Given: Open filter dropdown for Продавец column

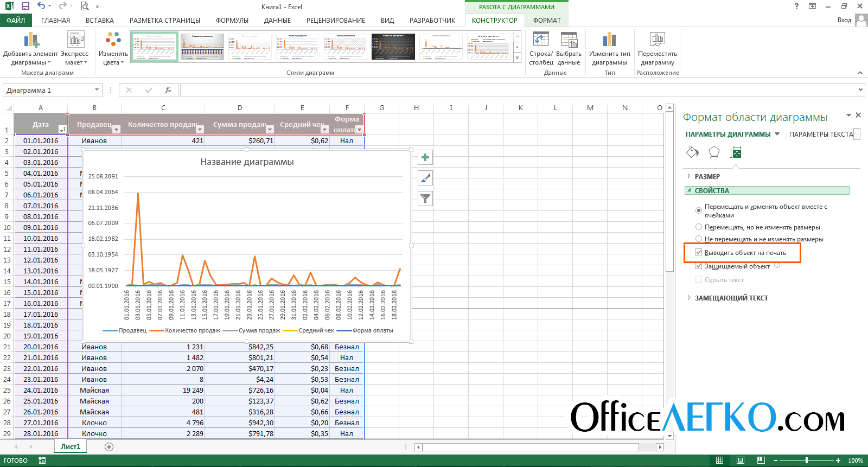Looking at the screenshot, I should pos(116,130).
